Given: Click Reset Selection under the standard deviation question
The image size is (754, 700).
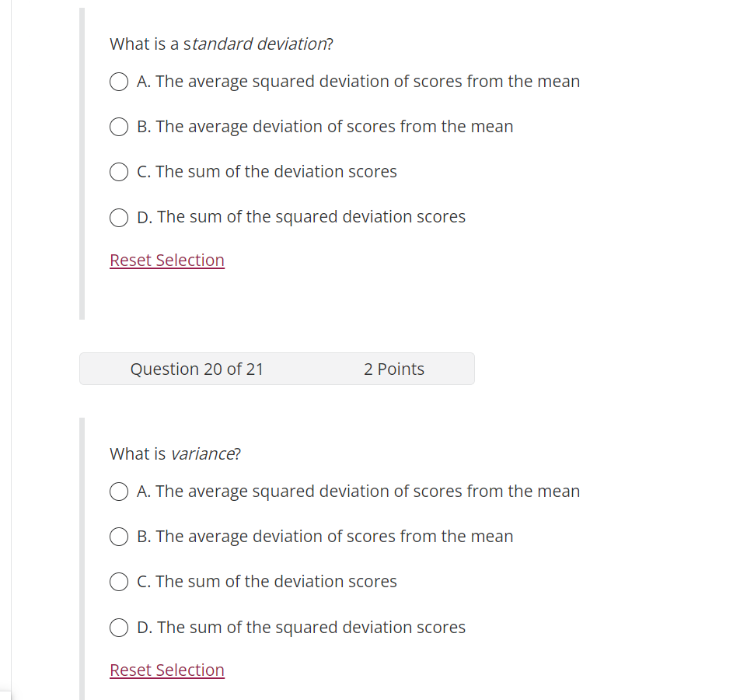Looking at the screenshot, I should (166, 260).
